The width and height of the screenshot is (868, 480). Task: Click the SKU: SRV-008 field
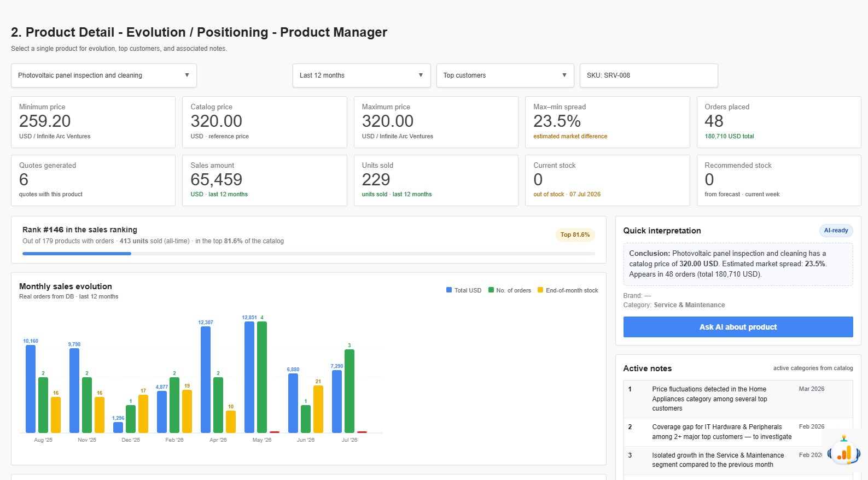point(649,75)
